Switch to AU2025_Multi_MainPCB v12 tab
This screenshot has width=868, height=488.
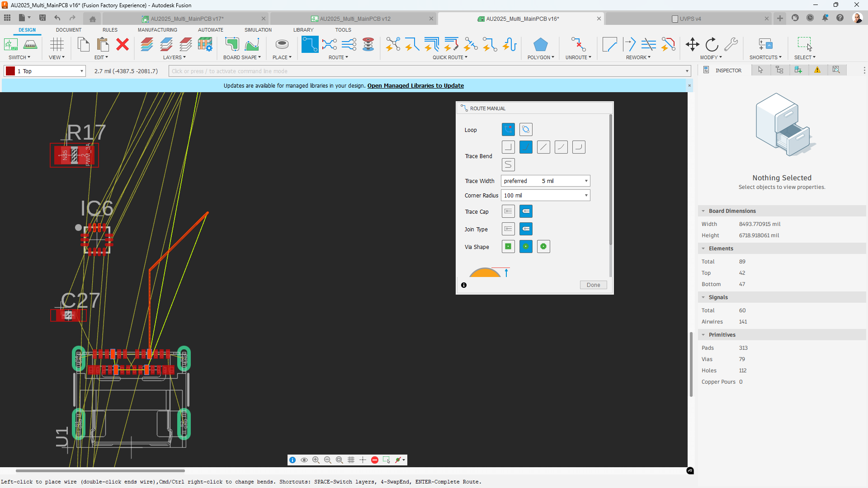pyautogui.click(x=355, y=19)
